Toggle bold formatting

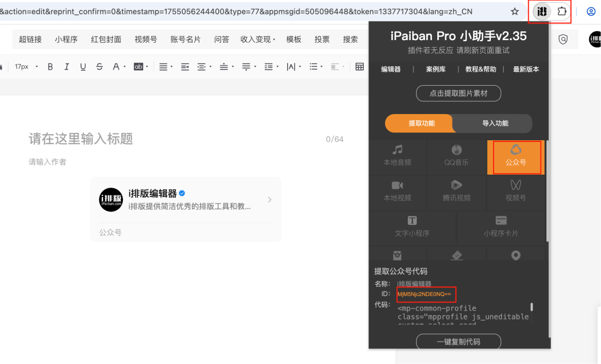(x=50, y=67)
